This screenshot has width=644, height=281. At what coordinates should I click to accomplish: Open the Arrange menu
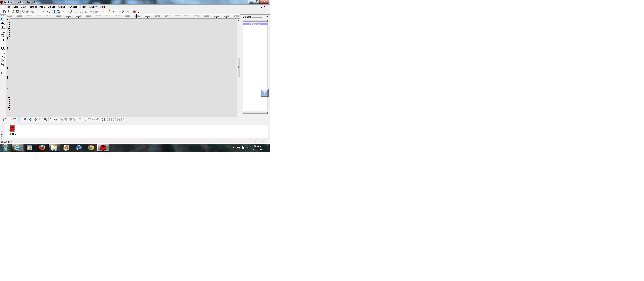pyautogui.click(x=62, y=7)
